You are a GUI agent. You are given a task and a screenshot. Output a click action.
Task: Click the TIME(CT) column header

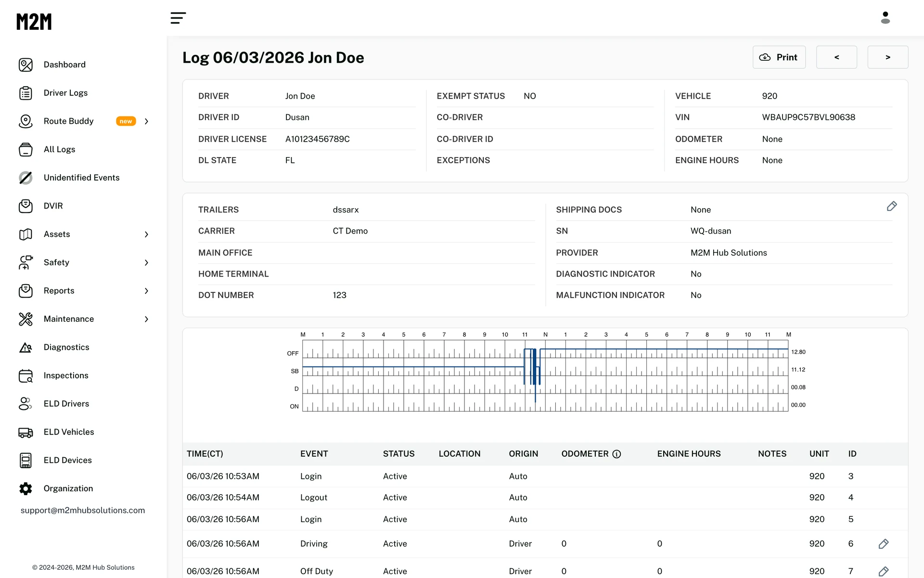[205, 454]
